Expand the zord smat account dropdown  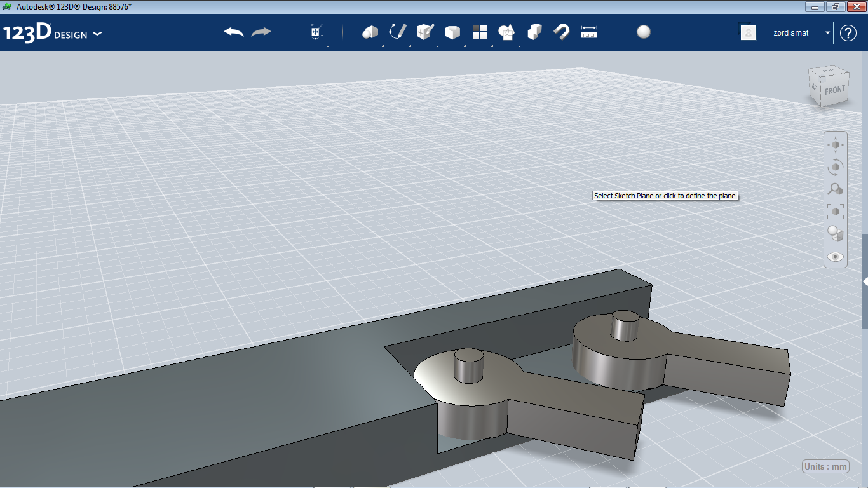click(x=827, y=32)
